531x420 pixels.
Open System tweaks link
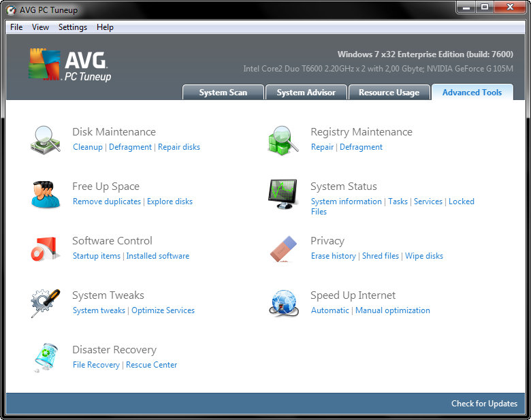click(x=99, y=310)
